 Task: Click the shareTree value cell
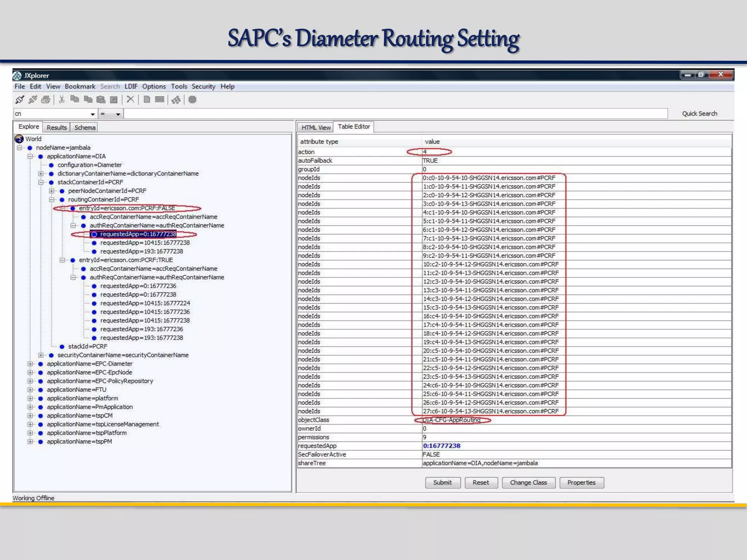[x=576, y=463]
